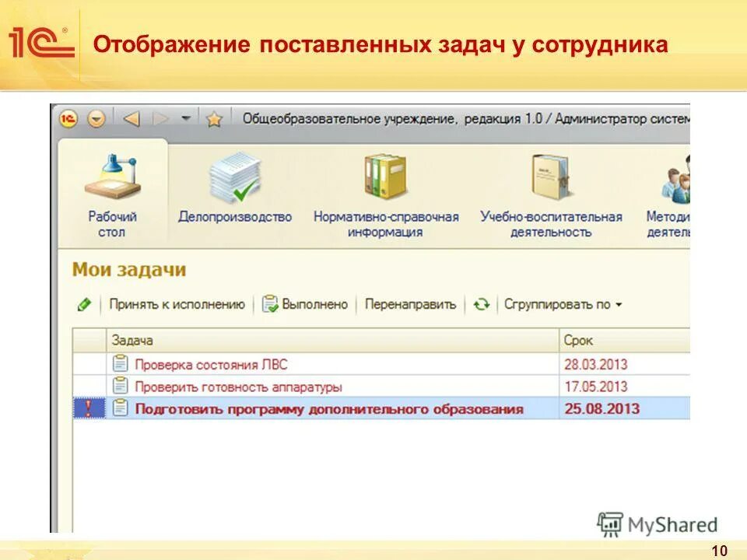This screenshot has height=560, width=747.
Task: Click the red exclamation priority icon
Action: 88,406
